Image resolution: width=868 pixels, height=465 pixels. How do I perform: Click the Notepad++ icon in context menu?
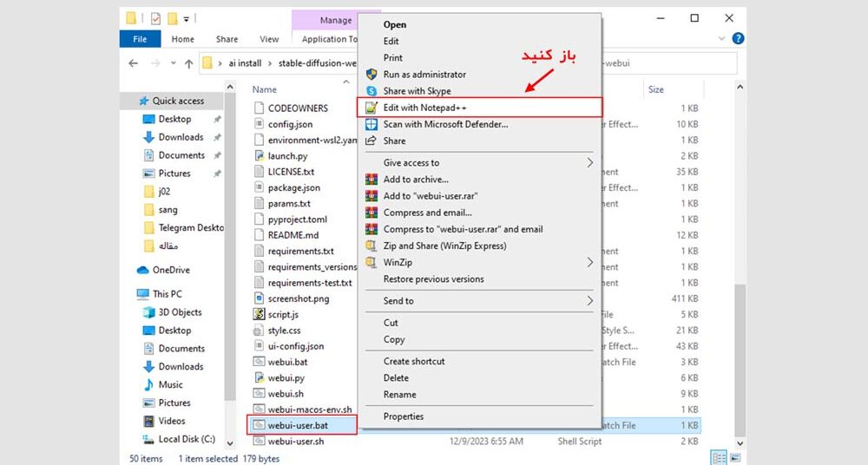372,108
